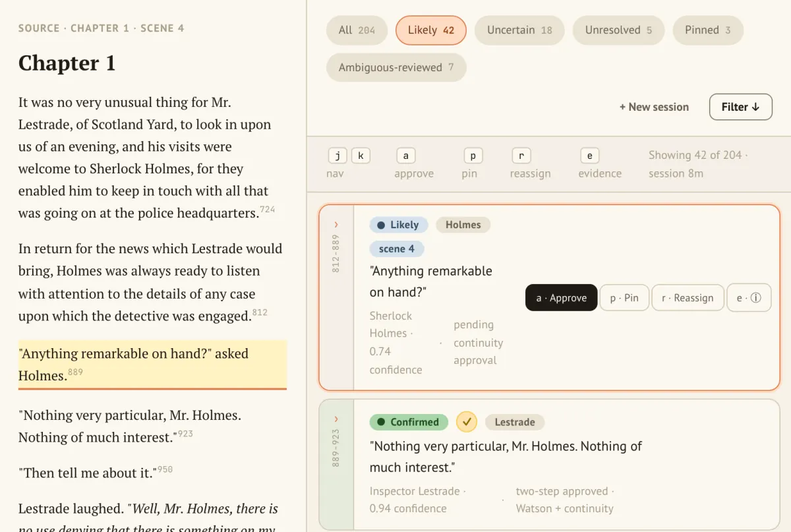The width and height of the screenshot is (791, 532).
Task: Click "pending continuity approval" text
Action: click(478, 343)
